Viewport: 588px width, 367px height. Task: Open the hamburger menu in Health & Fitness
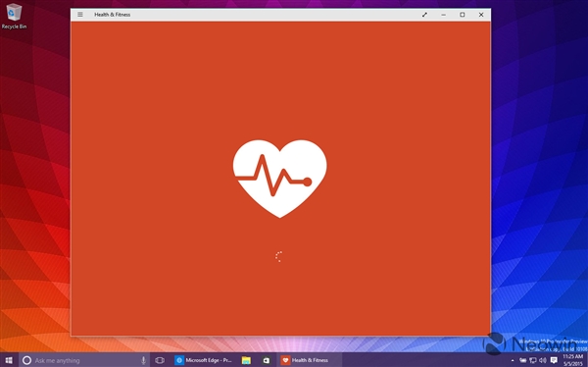(x=80, y=15)
